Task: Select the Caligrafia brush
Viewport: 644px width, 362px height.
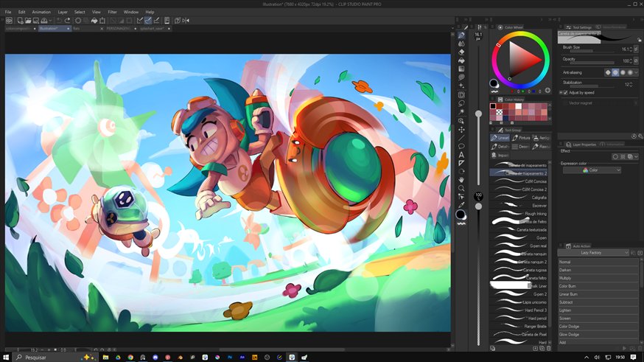Action: (x=518, y=198)
